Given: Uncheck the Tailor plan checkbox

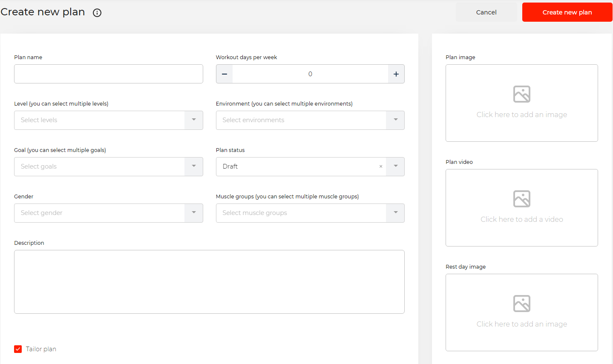Looking at the screenshot, I should pyautogui.click(x=18, y=349).
